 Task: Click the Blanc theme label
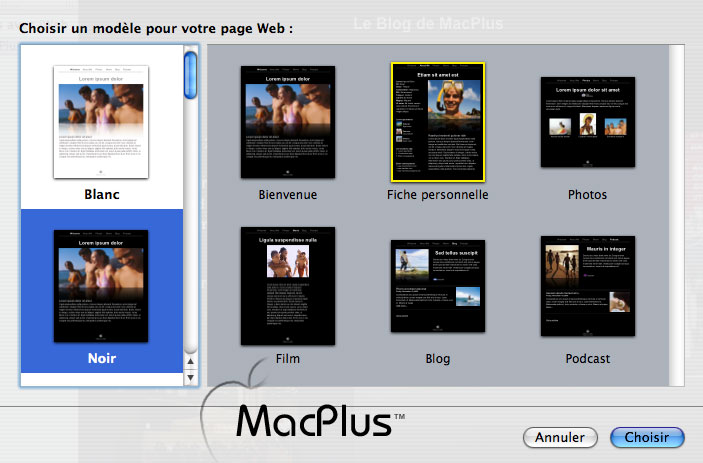tap(102, 195)
